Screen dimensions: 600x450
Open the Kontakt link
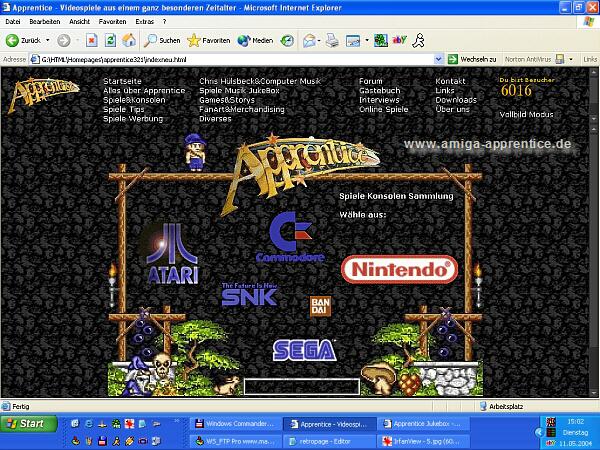click(x=450, y=81)
